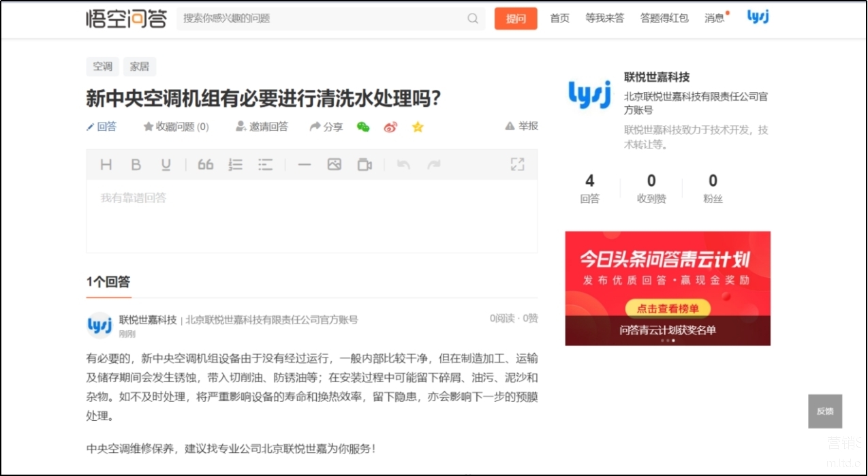This screenshot has height=476, width=868.
Task: Insert an unordered bullet list
Action: (x=265, y=164)
